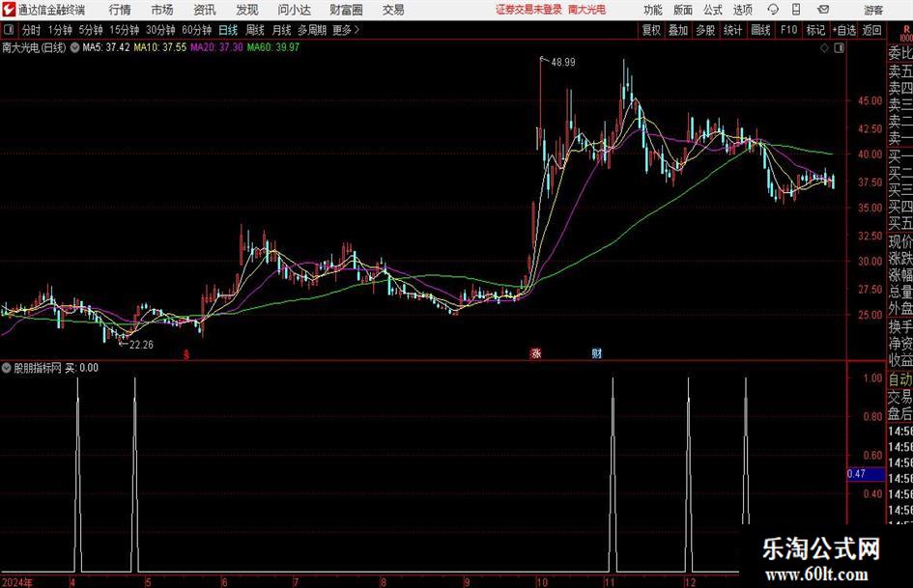This screenshot has height=588, width=913.
Task: Click the 叠加 overlay button
Action: (678, 30)
